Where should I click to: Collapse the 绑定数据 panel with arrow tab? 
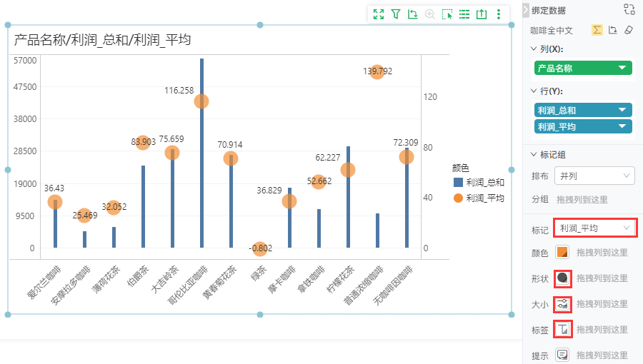tap(526, 10)
